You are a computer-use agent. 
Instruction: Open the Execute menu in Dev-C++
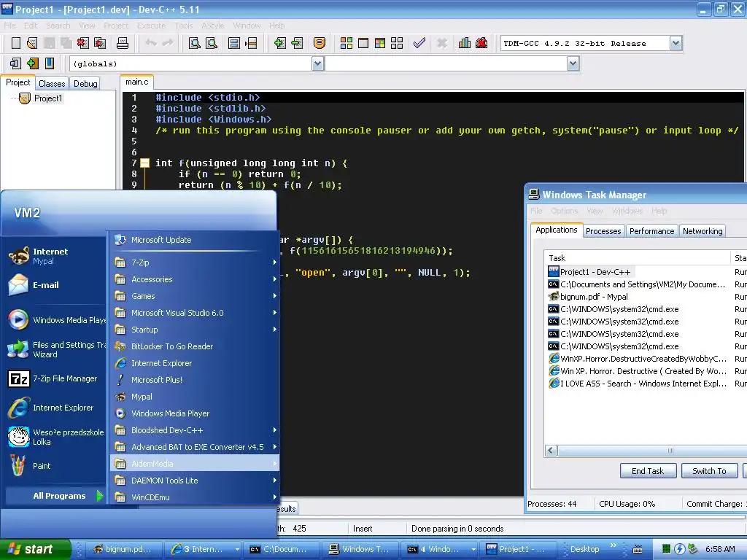click(x=151, y=26)
